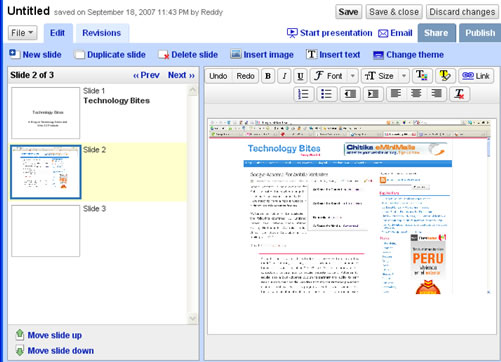Go to next slide with Next link
This screenshot has height=362, width=501.
181,75
